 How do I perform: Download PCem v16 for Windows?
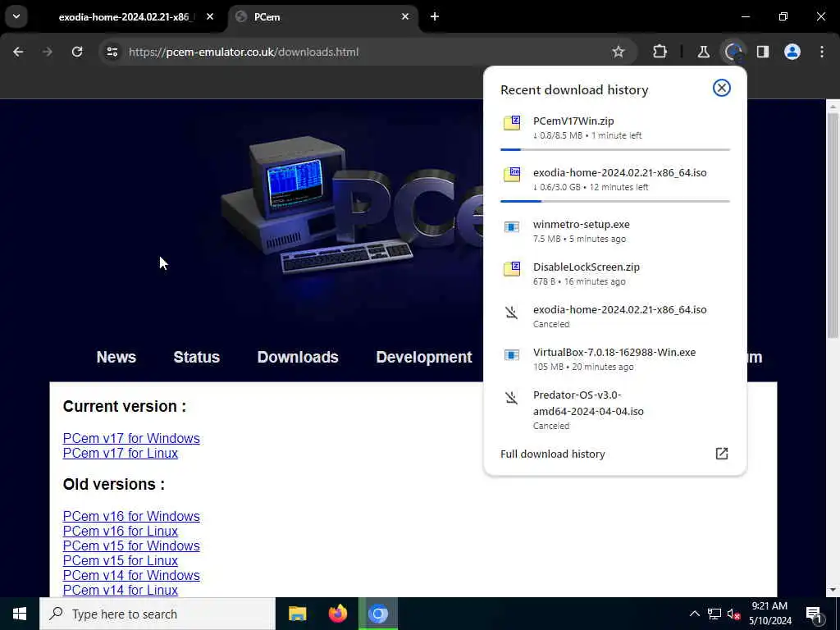(x=131, y=517)
